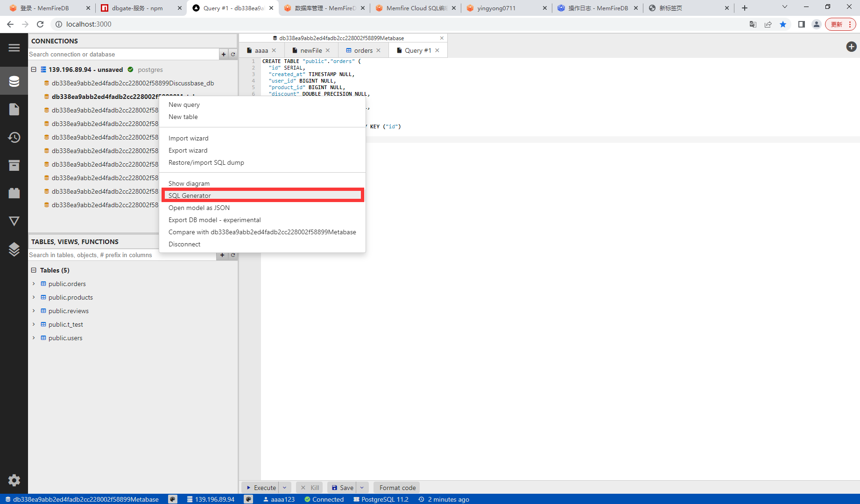This screenshot has height=504, width=860.
Task: Open the plugins sidebar icon
Action: [x=14, y=193]
